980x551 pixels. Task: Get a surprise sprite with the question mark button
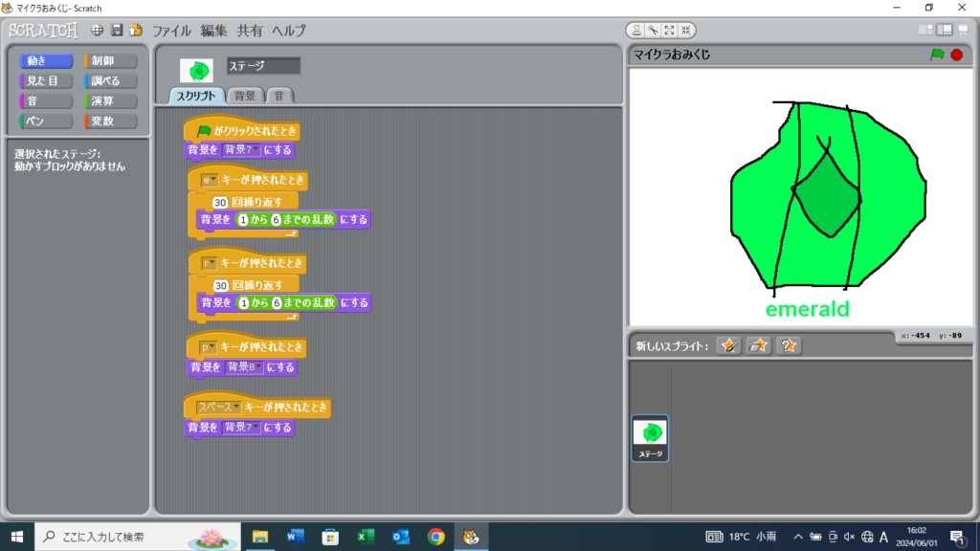789,345
